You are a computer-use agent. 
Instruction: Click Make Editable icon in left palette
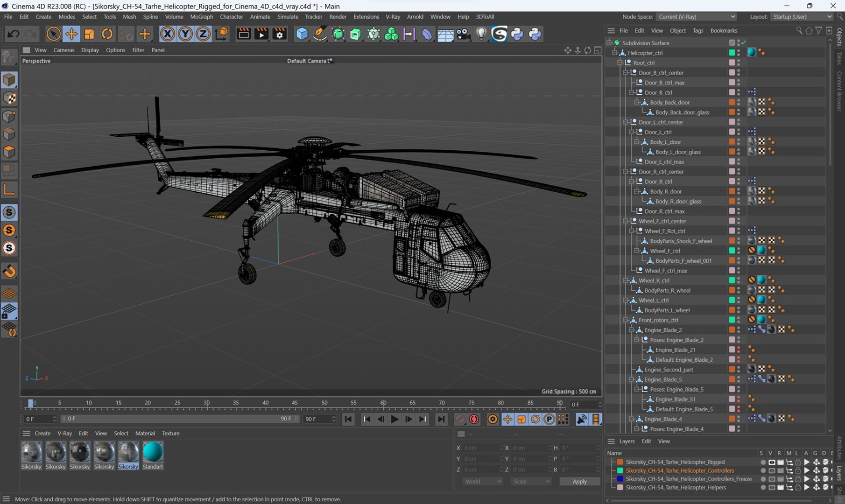click(x=9, y=57)
